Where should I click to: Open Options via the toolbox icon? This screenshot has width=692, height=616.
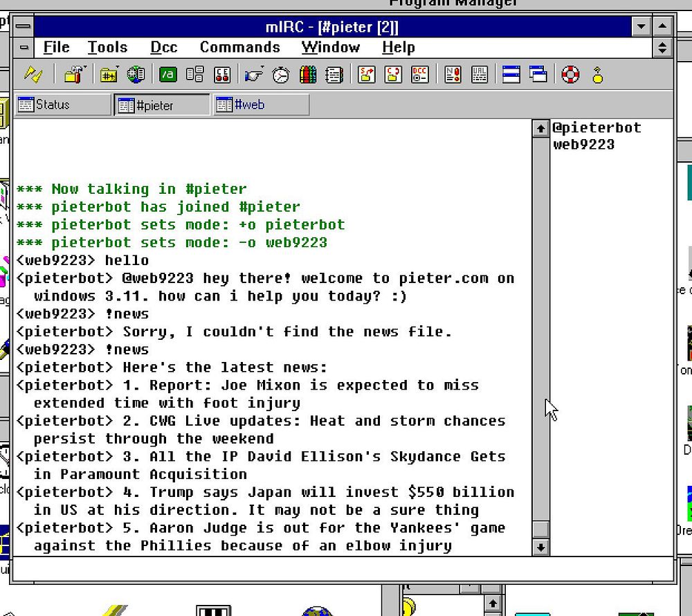(73, 75)
